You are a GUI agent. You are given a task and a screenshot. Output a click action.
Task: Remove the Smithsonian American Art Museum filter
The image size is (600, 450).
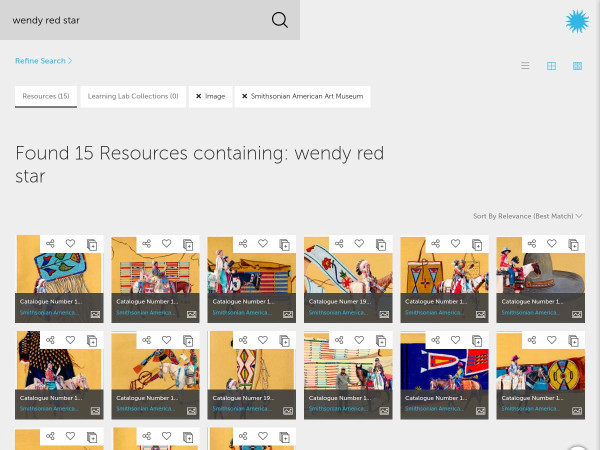tap(245, 96)
